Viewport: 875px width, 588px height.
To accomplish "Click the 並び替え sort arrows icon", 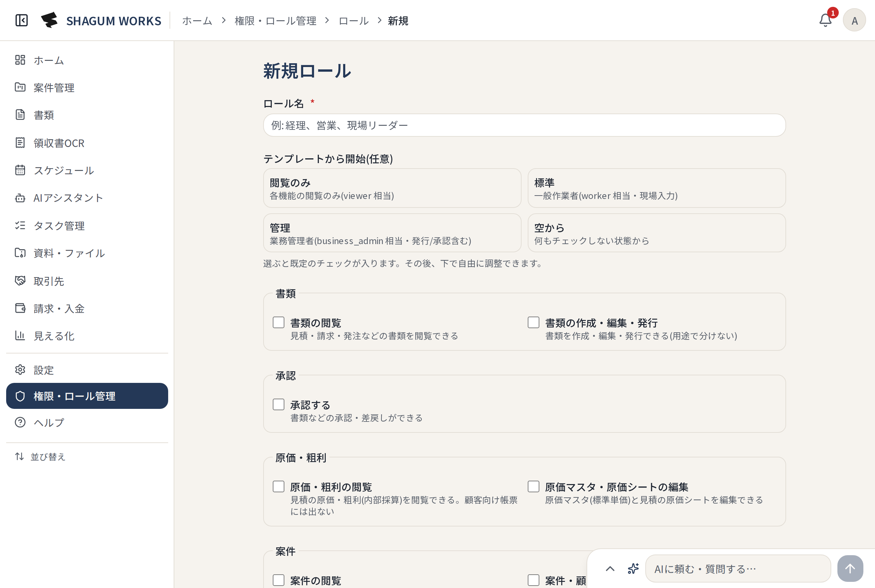I will click(x=19, y=456).
